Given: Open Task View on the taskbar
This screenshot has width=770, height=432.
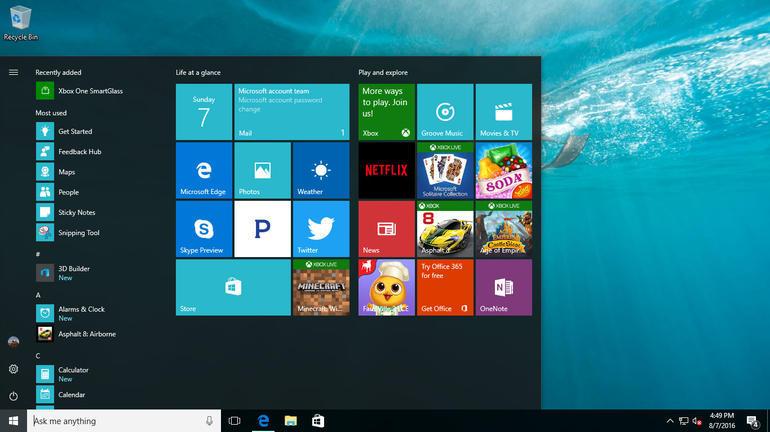Looking at the screenshot, I should coord(234,421).
